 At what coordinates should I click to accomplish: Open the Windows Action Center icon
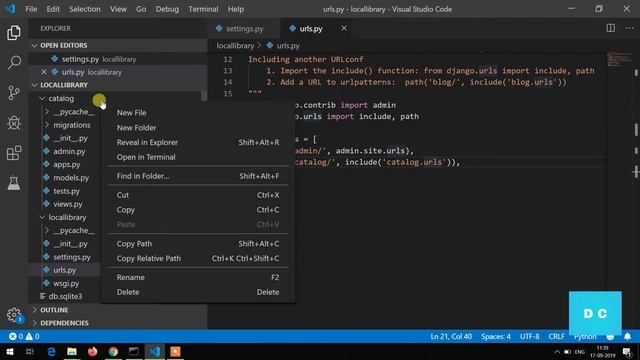(x=627, y=352)
